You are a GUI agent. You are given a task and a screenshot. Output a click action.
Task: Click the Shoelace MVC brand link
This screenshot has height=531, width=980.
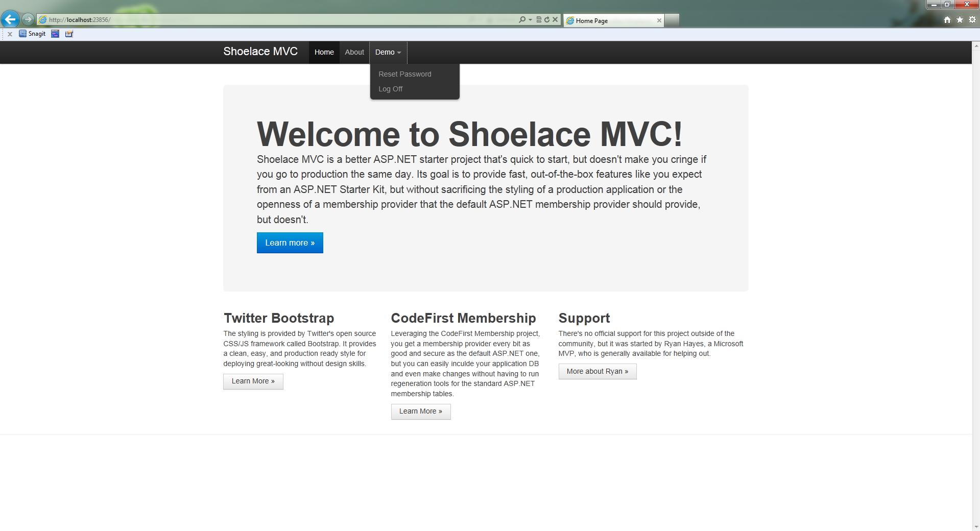[x=260, y=52]
